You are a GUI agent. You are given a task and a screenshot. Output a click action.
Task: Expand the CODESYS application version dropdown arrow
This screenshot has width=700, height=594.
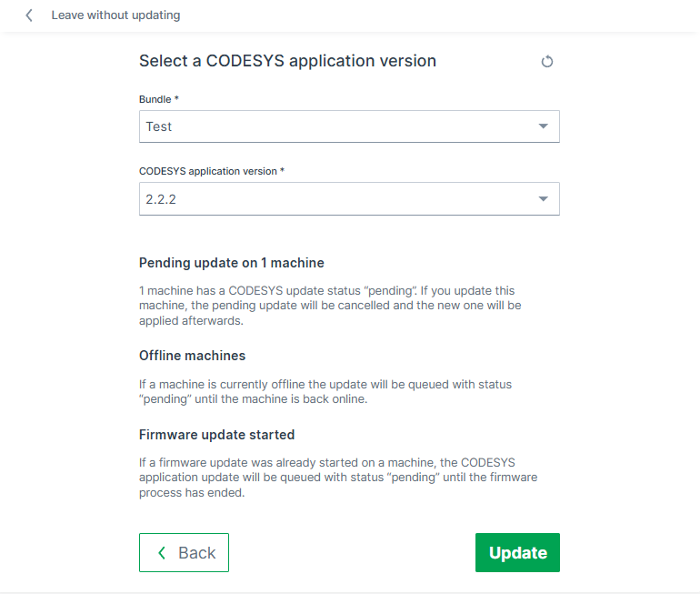pos(543,198)
